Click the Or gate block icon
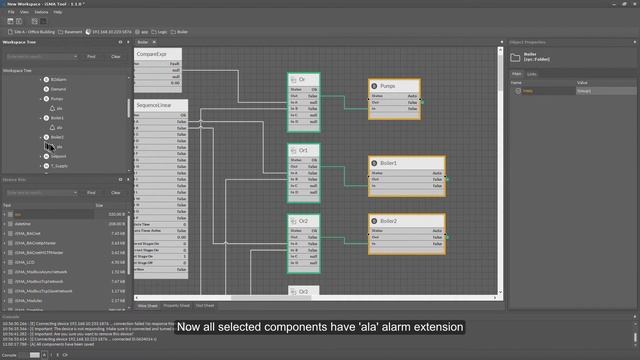Screen dimensions: 640x360 293,80
